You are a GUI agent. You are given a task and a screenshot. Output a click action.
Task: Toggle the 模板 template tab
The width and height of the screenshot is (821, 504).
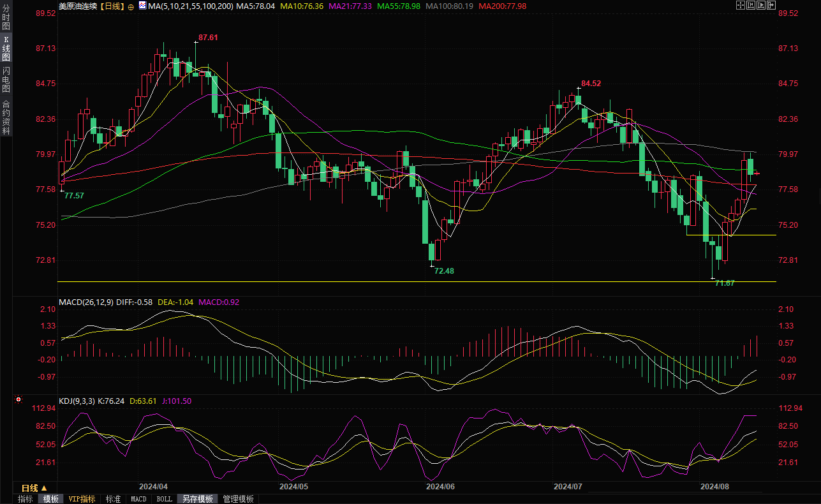(50, 499)
